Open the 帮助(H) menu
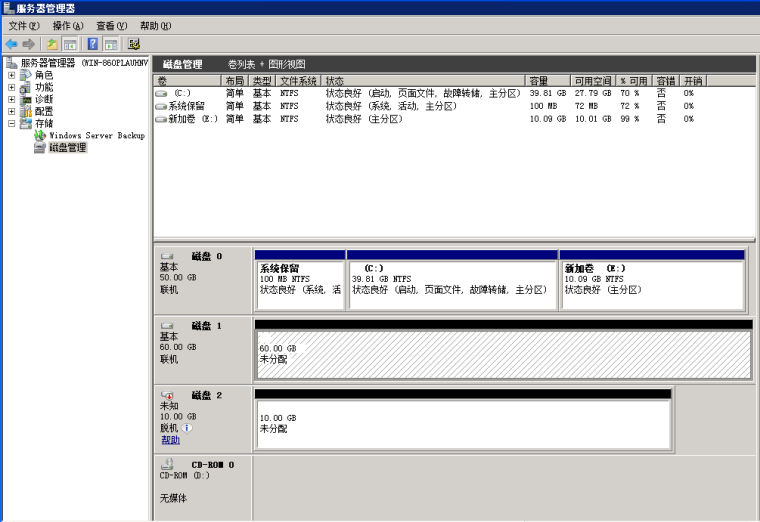The width and height of the screenshot is (760, 522). [x=156, y=26]
